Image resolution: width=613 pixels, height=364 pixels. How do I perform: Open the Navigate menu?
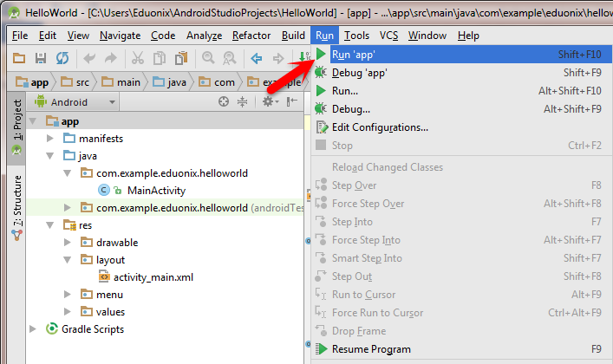[120, 36]
